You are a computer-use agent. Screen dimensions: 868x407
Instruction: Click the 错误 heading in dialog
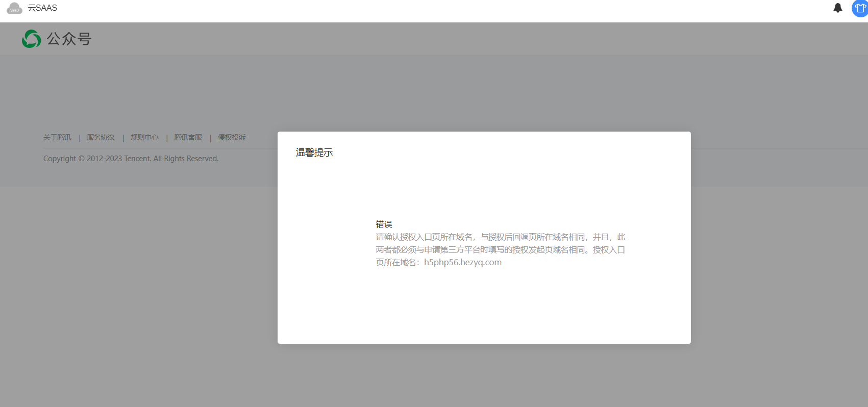tap(384, 224)
